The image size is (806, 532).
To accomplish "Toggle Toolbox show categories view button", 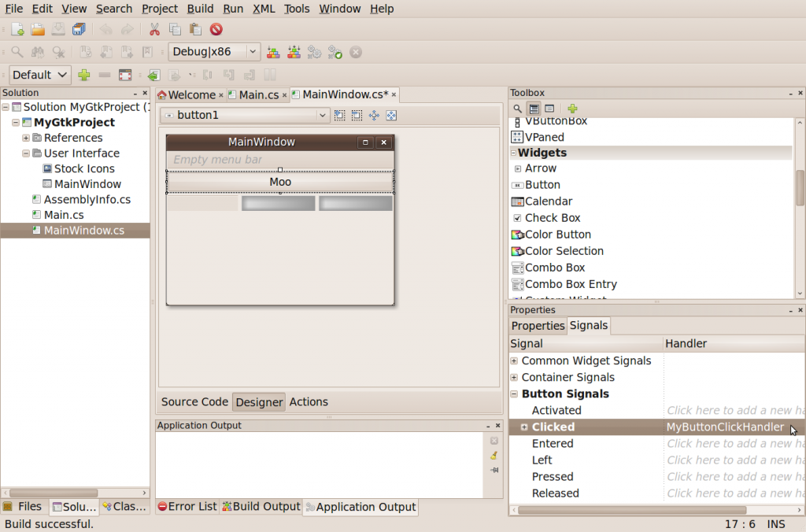I will [534, 109].
